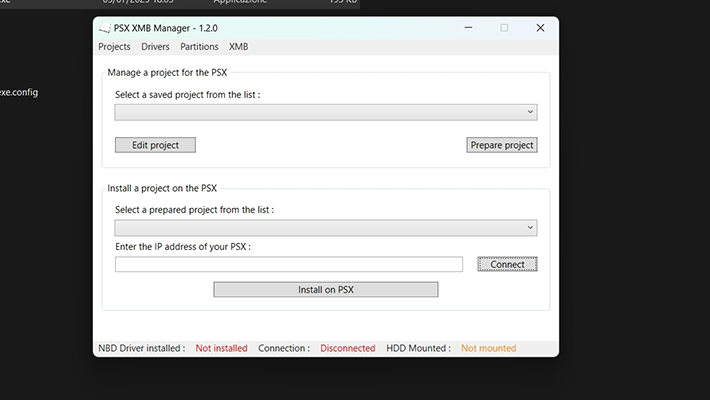Click the 'NBD Driver installed :' label
The height and width of the screenshot is (400, 710).
142,348
